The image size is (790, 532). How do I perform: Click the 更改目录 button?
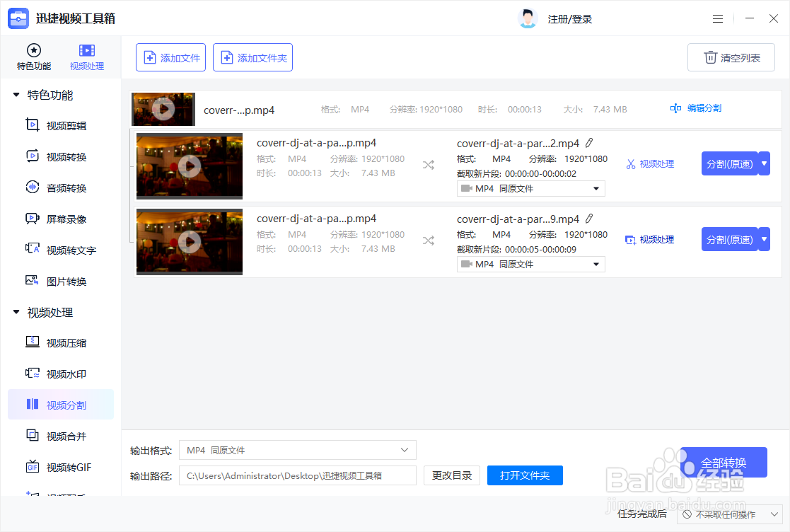tap(452, 475)
